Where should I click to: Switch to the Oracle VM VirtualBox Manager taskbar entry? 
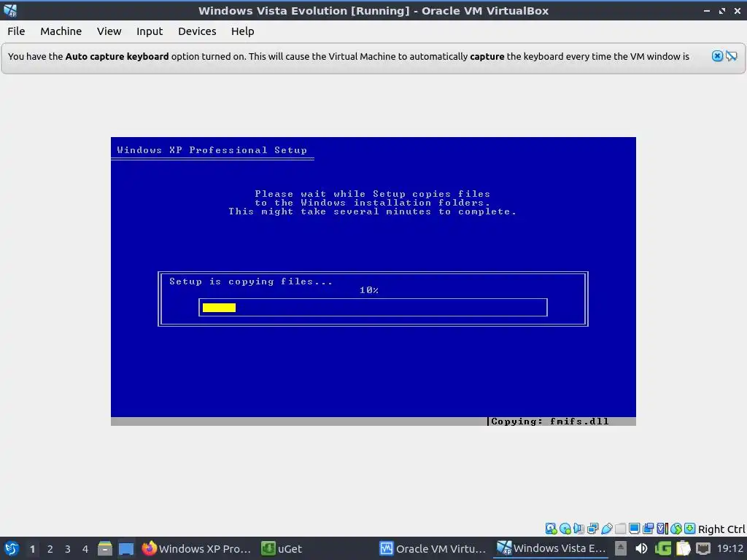[x=433, y=548]
